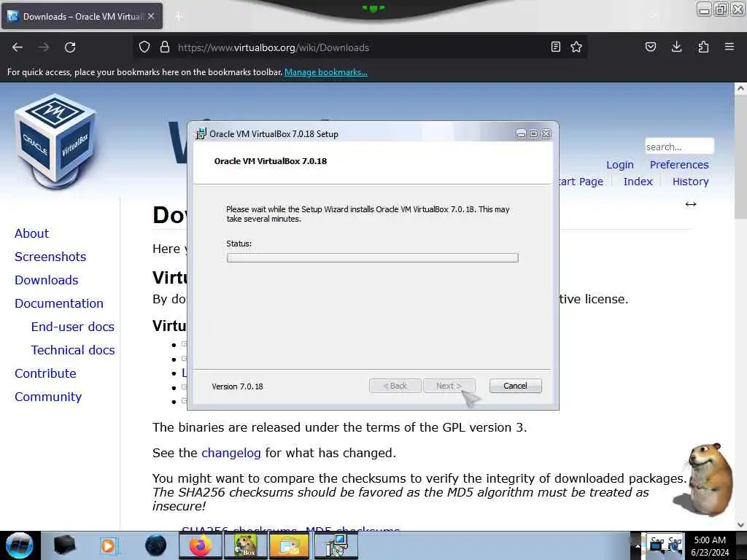Click the hamster desktop mascot
Image resolution: width=747 pixels, height=560 pixels.
coord(704,480)
